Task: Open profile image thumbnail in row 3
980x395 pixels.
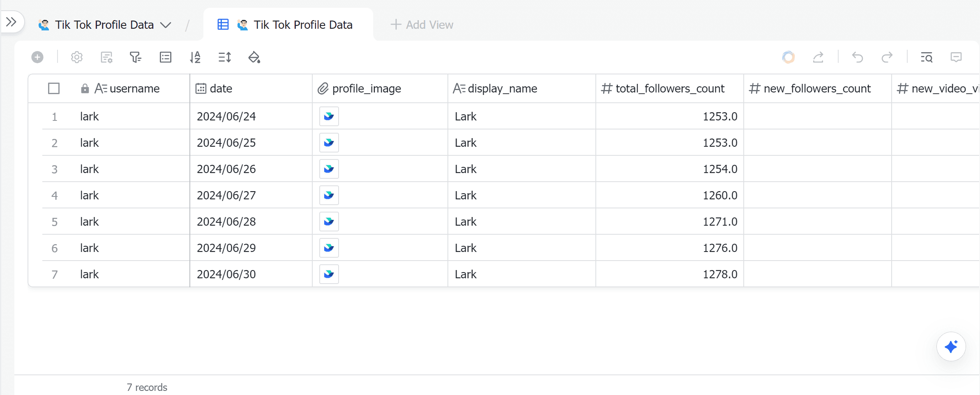Action: [x=329, y=169]
